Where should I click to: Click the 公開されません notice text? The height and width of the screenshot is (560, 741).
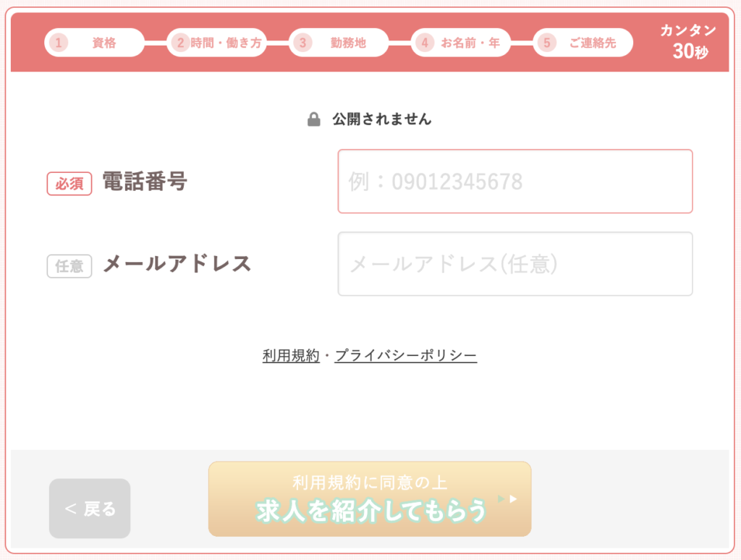[381, 119]
